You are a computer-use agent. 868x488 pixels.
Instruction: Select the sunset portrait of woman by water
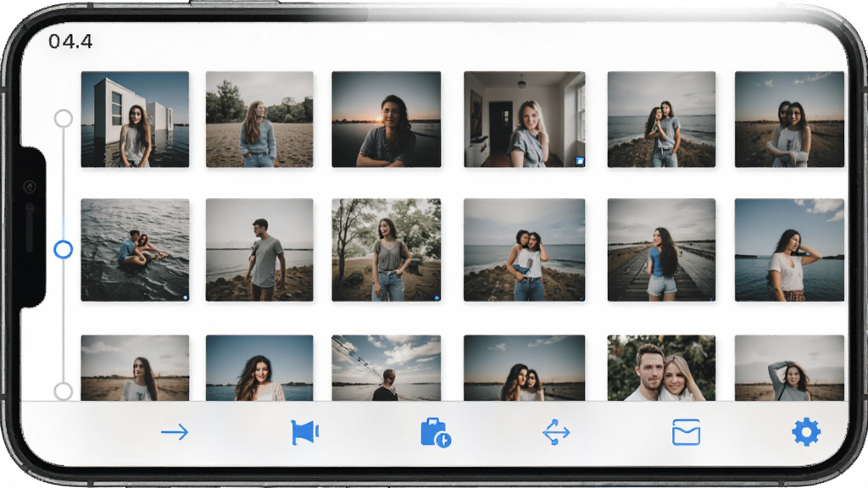pyautogui.click(x=387, y=119)
